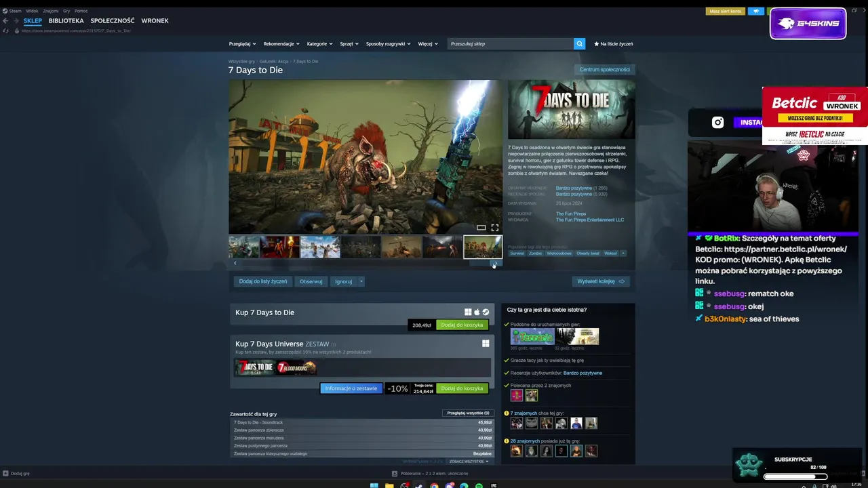868x488 pixels.
Task: Click the Obserwuj button
Action: click(x=311, y=281)
